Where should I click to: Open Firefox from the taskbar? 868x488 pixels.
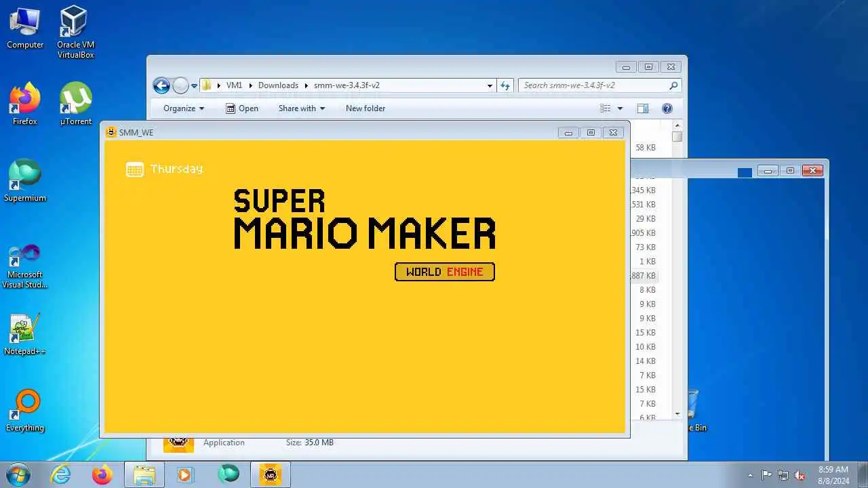(x=102, y=474)
